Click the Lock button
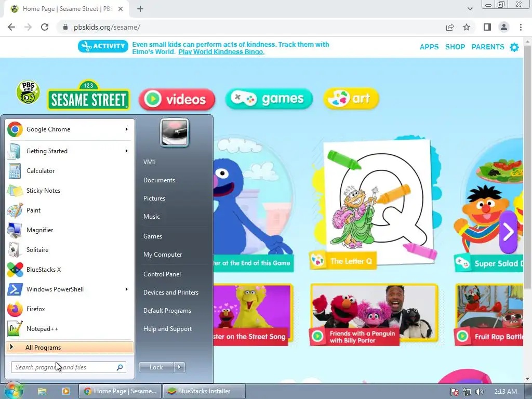This screenshot has height=399, width=532. (x=156, y=367)
